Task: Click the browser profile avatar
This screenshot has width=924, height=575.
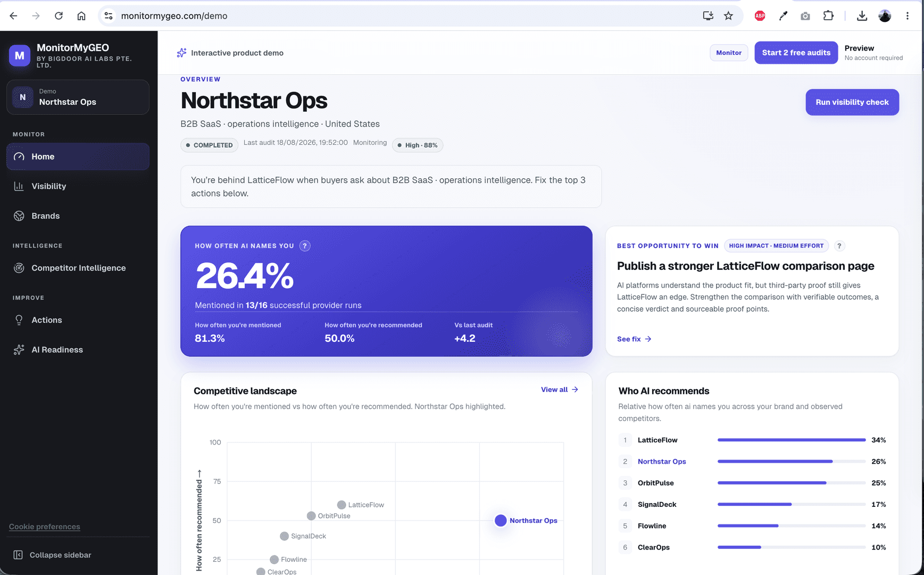Action: pos(885,16)
